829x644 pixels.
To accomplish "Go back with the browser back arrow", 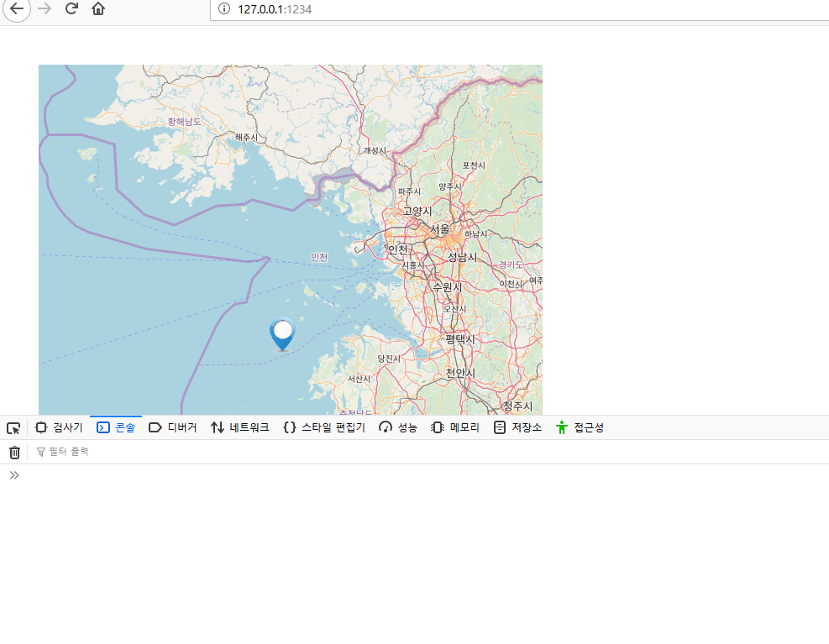I will 17,8.
